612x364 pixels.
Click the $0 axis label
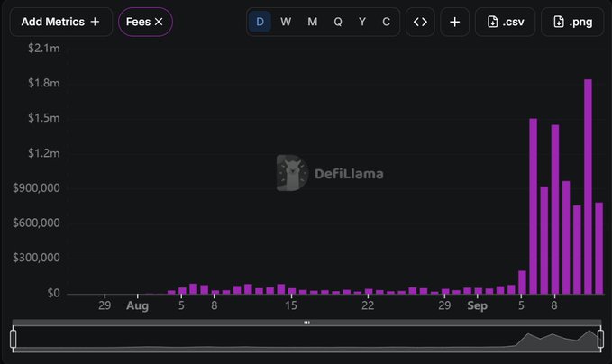pos(53,293)
